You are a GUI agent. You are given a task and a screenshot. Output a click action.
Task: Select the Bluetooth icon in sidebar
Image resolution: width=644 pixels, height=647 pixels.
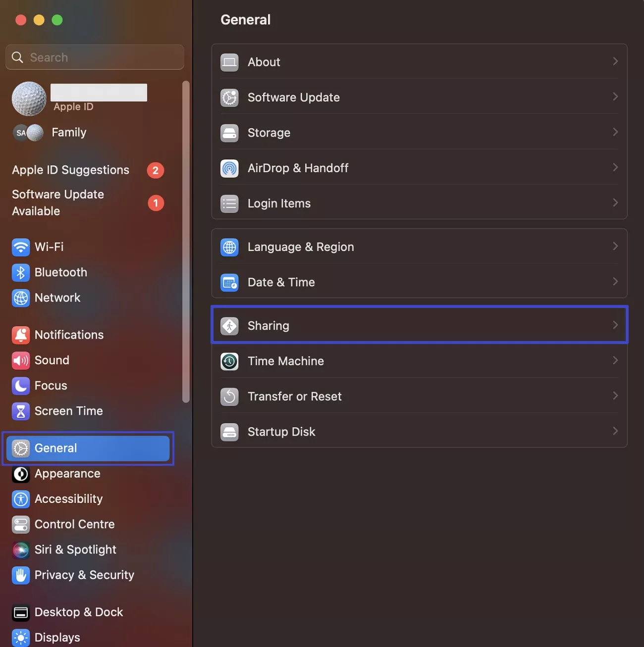20,272
